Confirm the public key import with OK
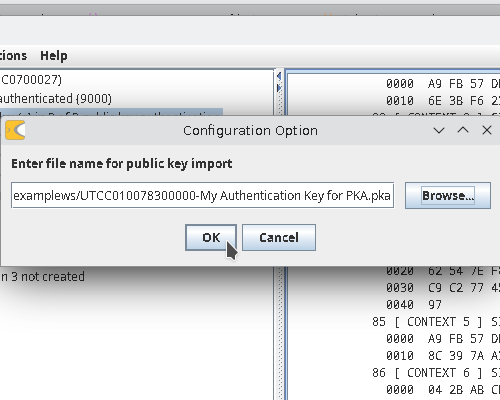Viewport: 500px width, 400px height. pyautogui.click(x=211, y=237)
